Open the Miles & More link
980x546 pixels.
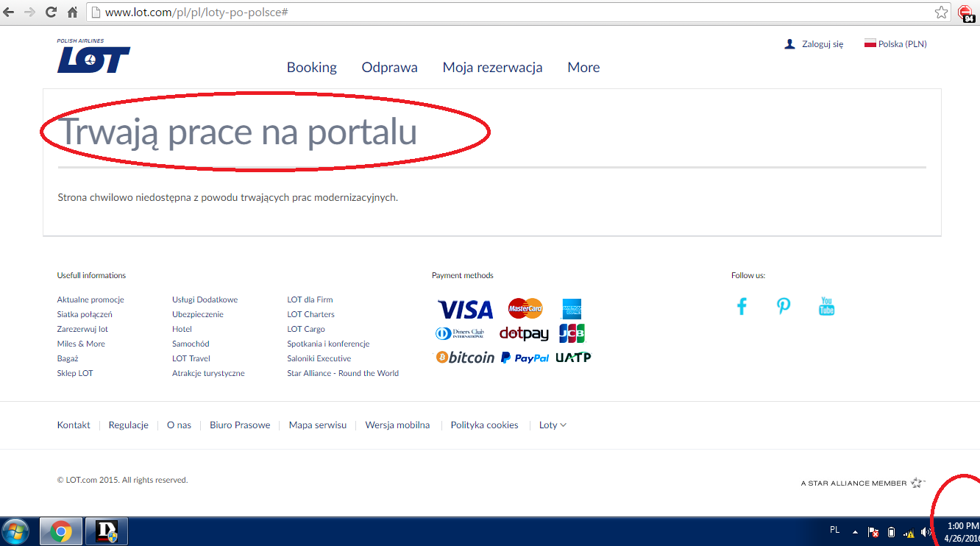[81, 344]
